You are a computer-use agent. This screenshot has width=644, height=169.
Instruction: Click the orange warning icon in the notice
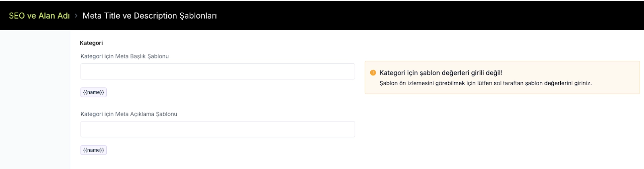pyautogui.click(x=373, y=73)
